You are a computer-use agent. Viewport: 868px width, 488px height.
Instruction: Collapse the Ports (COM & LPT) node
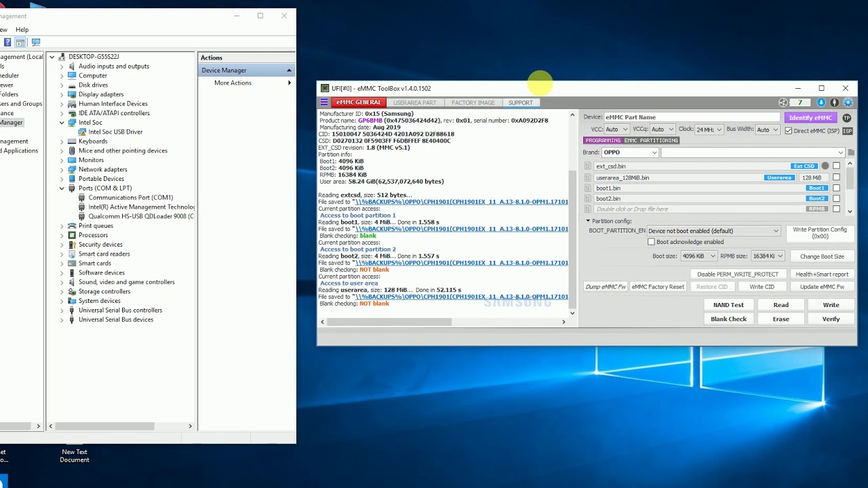[62, 188]
